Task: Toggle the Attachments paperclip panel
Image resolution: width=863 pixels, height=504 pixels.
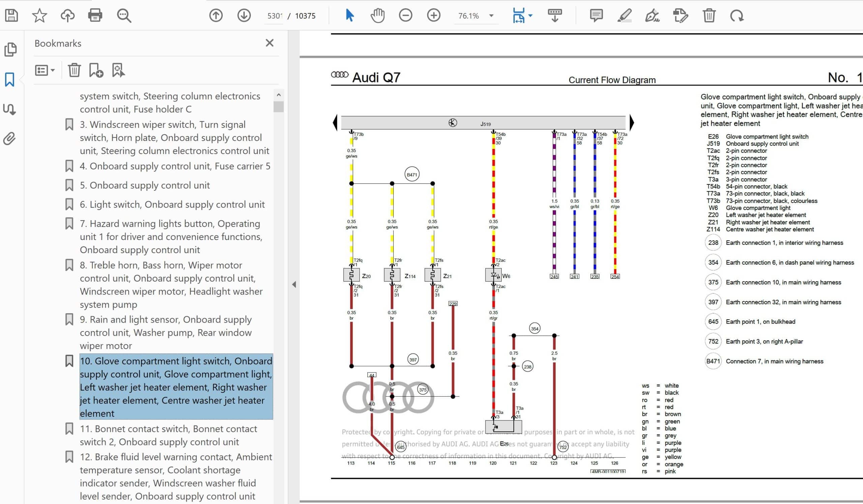Action: click(x=9, y=139)
